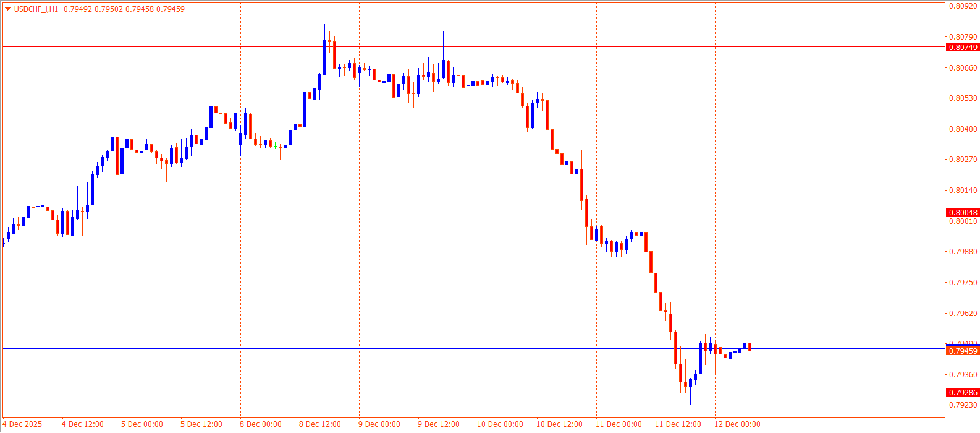Screen dimensions: 980x433
Task: Click the 10 Dec 00:00 time label
Action: point(500,424)
